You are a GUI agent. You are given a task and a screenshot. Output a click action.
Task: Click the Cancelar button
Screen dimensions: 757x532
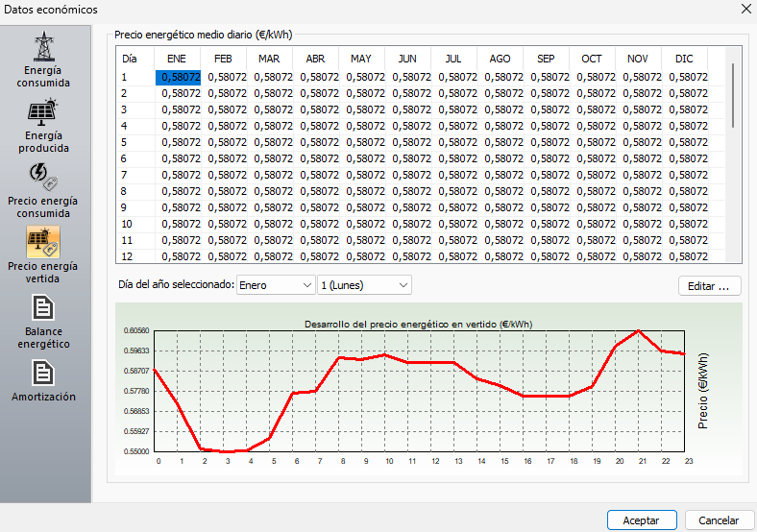click(x=719, y=520)
